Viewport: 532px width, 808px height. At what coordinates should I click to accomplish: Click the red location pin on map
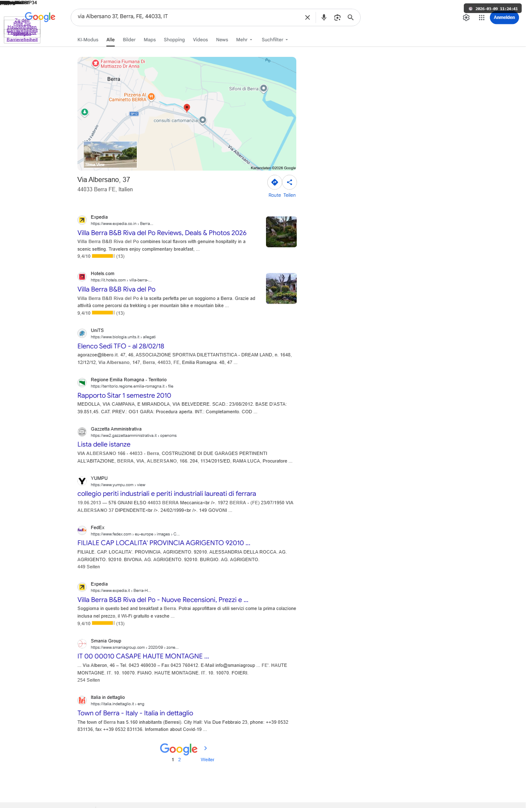point(187,108)
